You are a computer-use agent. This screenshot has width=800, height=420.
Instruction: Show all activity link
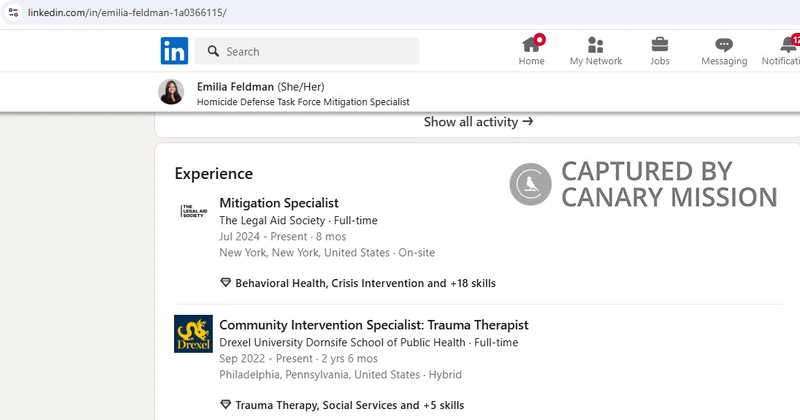pos(478,122)
